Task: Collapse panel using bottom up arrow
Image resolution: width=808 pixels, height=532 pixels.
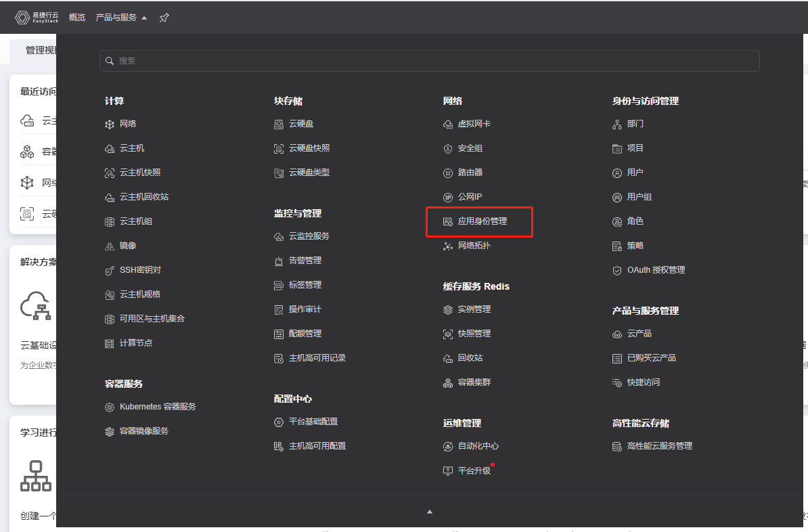Action: (x=429, y=512)
